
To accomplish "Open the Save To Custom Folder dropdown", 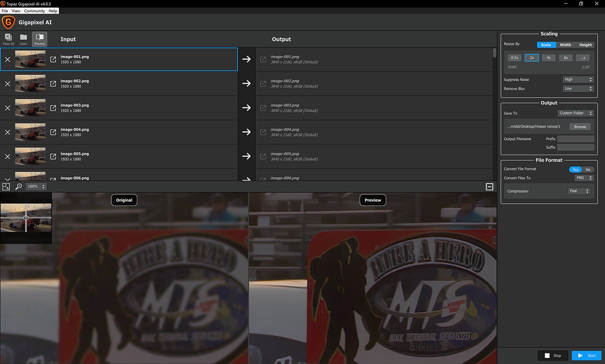I will tap(576, 113).
